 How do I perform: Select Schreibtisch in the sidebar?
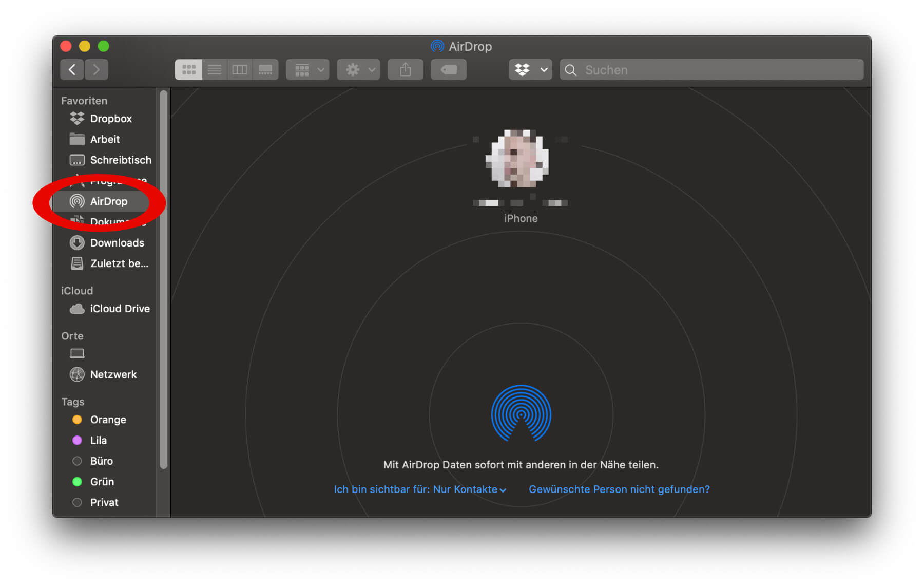[x=105, y=160]
